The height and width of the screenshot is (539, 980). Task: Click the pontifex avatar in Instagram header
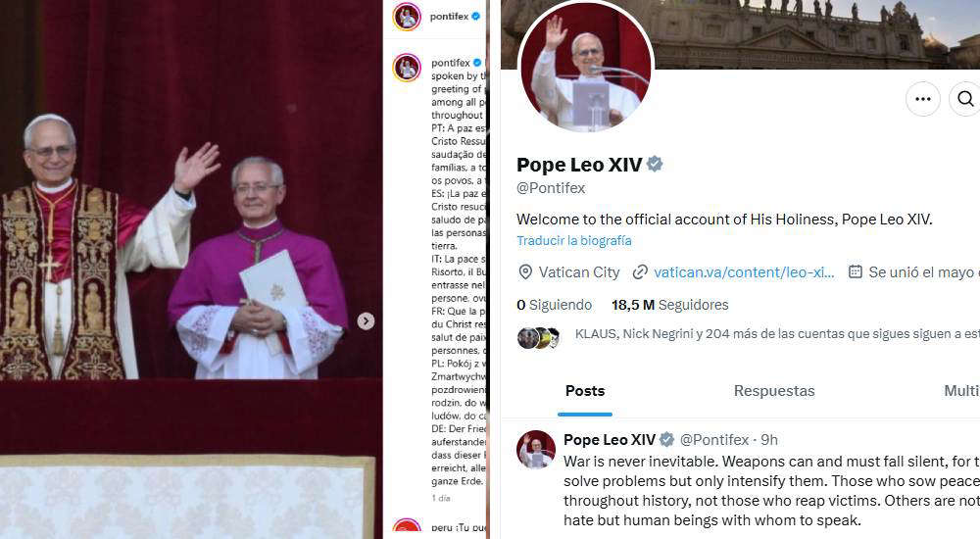pos(407,17)
